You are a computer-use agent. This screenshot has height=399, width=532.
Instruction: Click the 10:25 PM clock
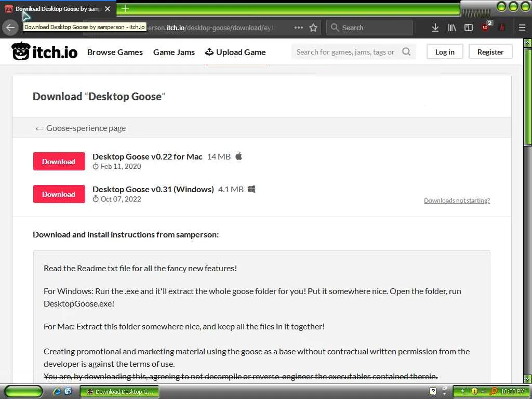tap(513, 391)
